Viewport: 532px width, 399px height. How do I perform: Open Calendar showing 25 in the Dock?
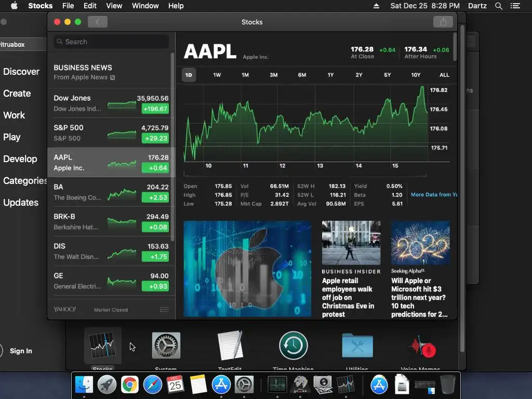(176, 384)
